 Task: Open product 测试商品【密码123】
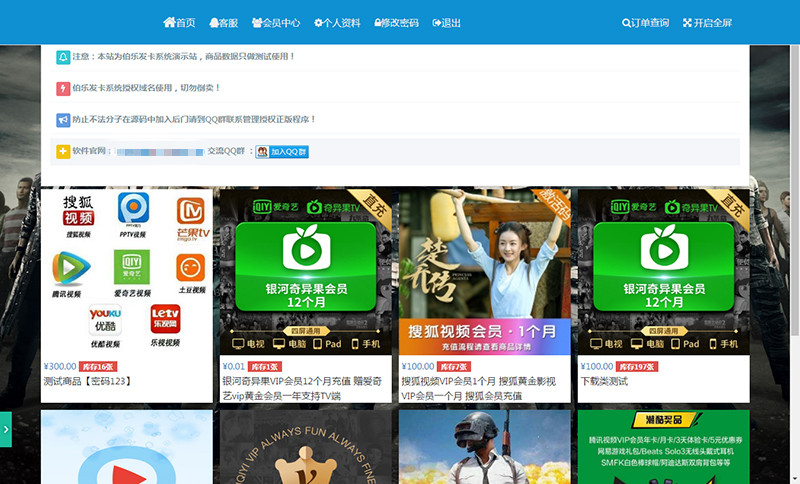coord(87,381)
